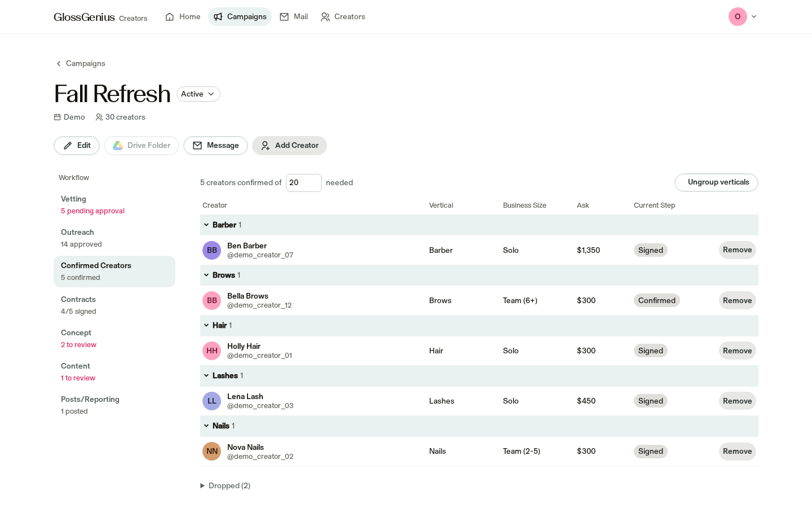This screenshot has width=812, height=508.
Task: Click the Confirmed status for Bella Brows
Action: pos(657,300)
